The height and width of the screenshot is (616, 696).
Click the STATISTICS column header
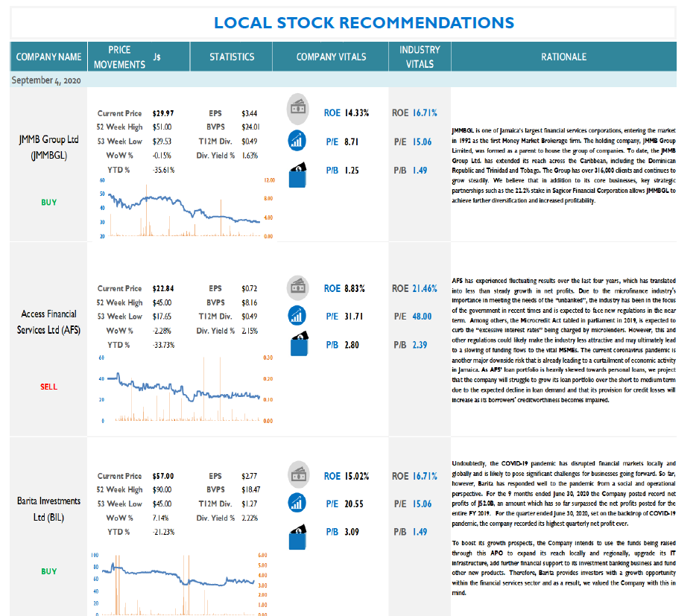click(232, 57)
